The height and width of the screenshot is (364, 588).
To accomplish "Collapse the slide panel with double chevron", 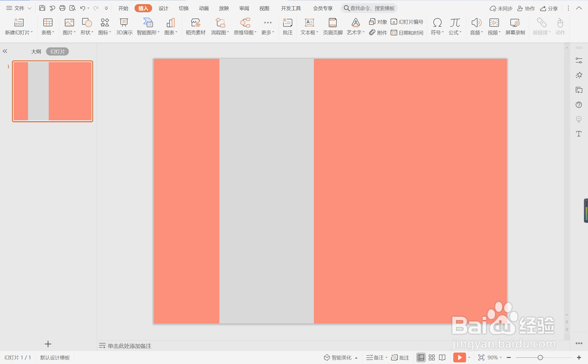I will pos(5,51).
